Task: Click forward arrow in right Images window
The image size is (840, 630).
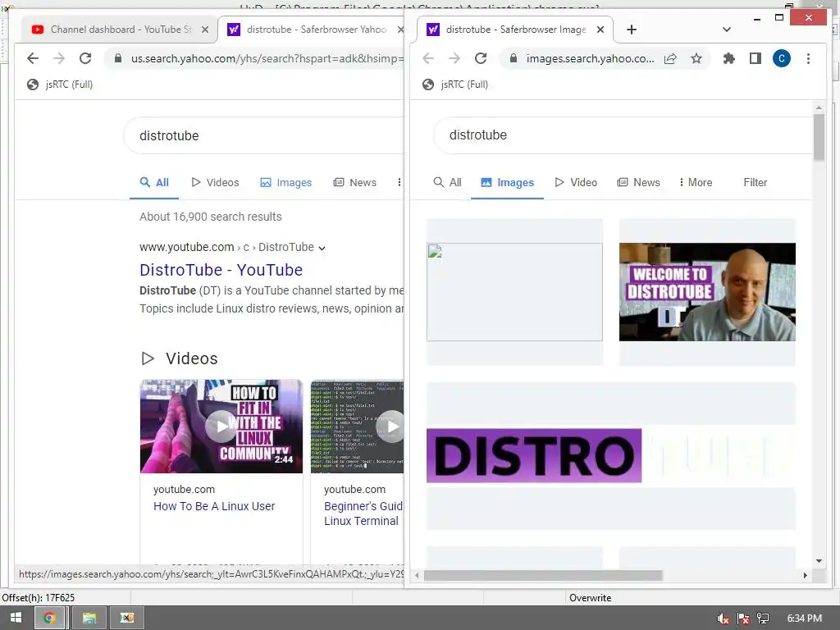Action: point(454,58)
